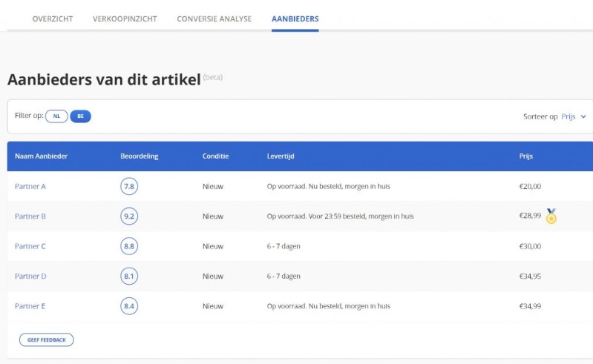
Task: Switch to the Overzicht tab
Action: (x=53, y=19)
